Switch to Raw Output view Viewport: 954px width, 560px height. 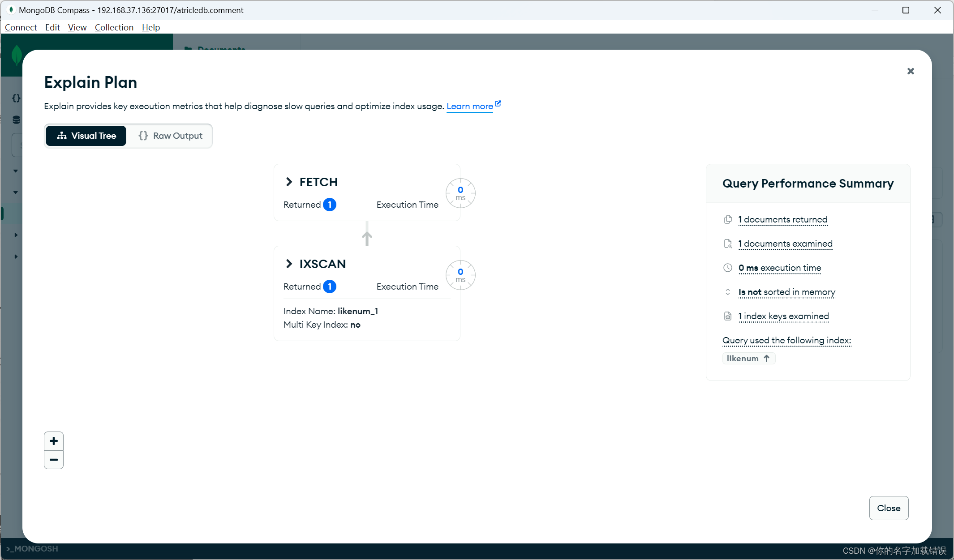point(170,136)
